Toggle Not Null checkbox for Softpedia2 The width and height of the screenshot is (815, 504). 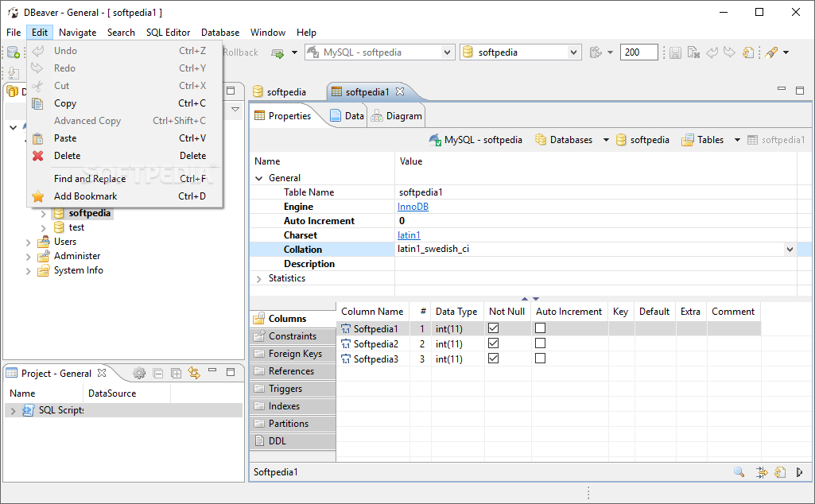coord(493,343)
